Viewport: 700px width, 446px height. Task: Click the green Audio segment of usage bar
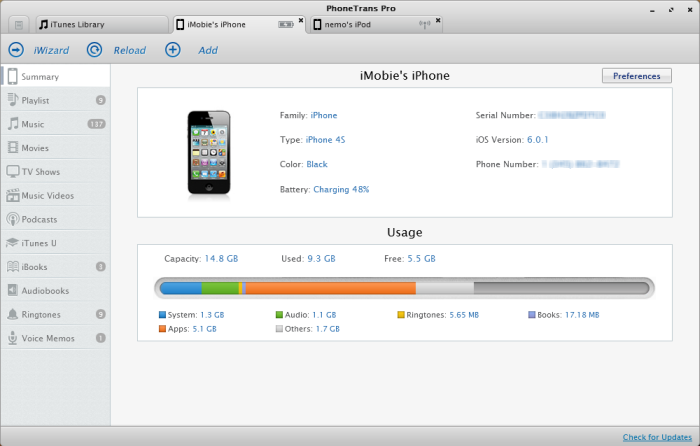(220, 288)
